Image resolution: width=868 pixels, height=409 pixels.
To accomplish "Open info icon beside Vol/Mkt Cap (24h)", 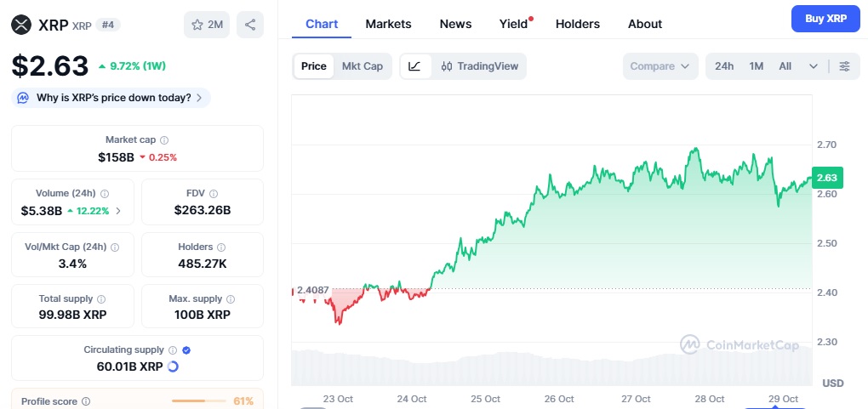I will 115,247.
